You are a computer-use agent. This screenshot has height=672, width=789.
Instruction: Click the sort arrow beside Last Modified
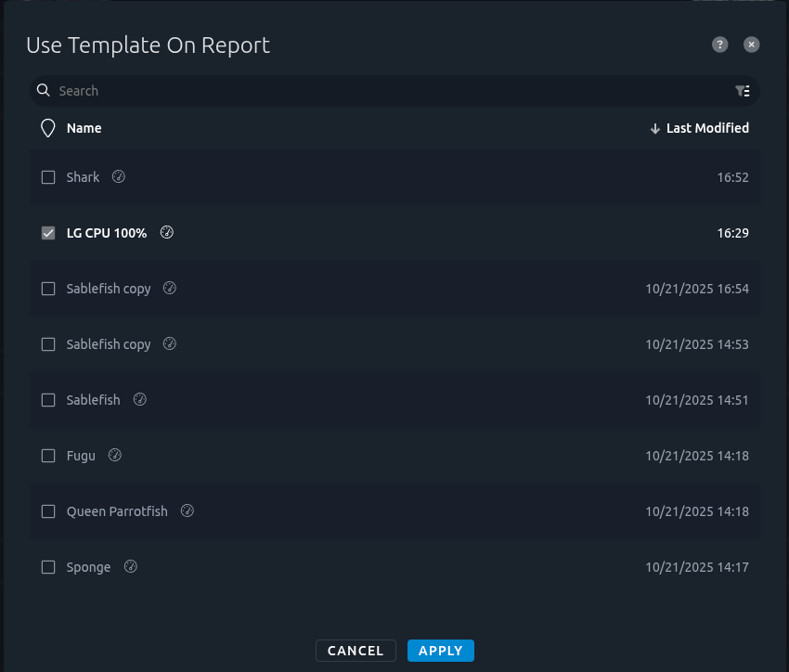click(x=655, y=128)
